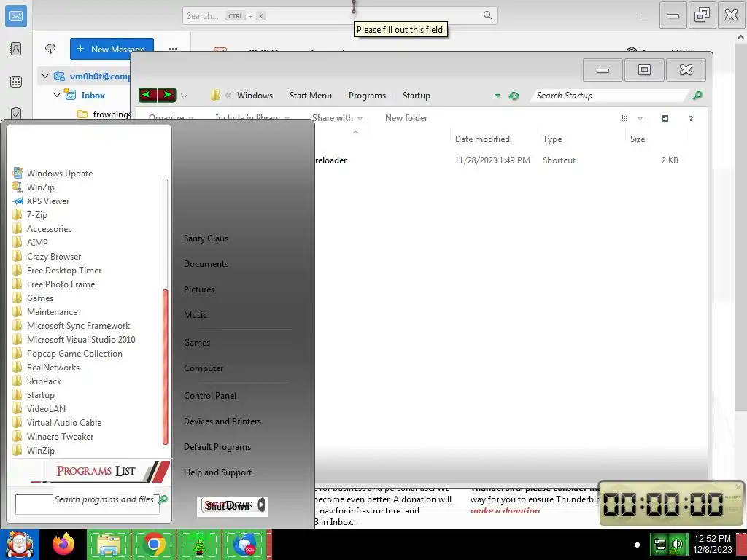Viewport: 747px width, 560px height.
Task: Click the change view icon in Explorer
Action: pos(624,118)
